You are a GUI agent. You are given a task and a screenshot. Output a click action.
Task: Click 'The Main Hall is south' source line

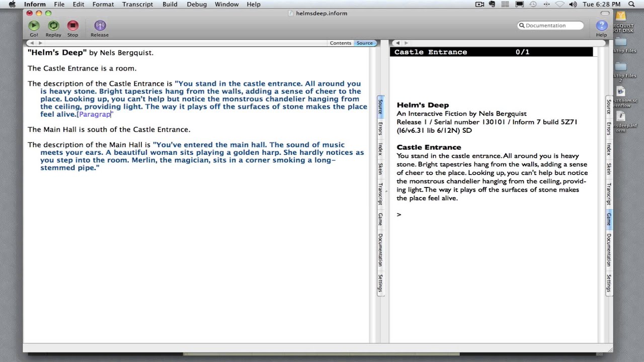pos(109,130)
